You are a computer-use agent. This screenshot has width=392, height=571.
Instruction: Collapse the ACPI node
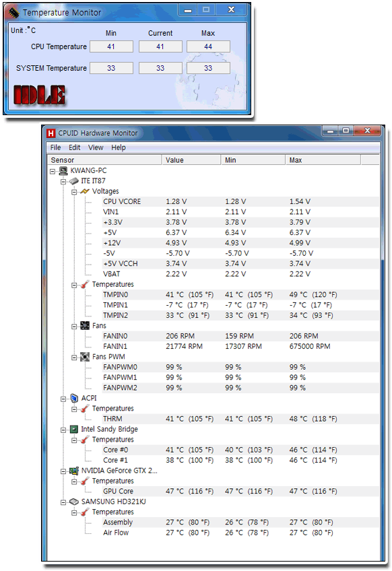tap(63, 399)
